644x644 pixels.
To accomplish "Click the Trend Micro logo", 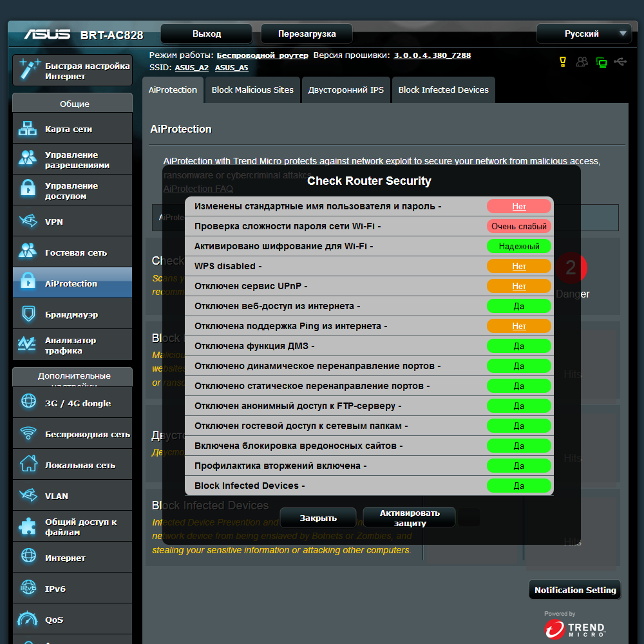I will tap(575, 629).
